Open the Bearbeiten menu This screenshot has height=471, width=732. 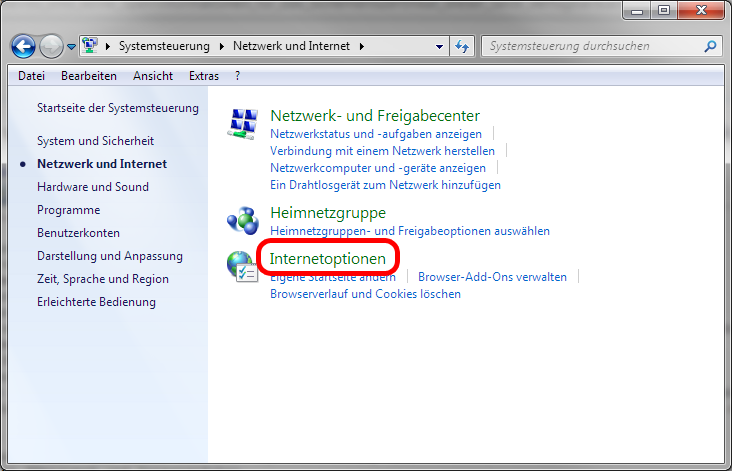[x=89, y=76]
